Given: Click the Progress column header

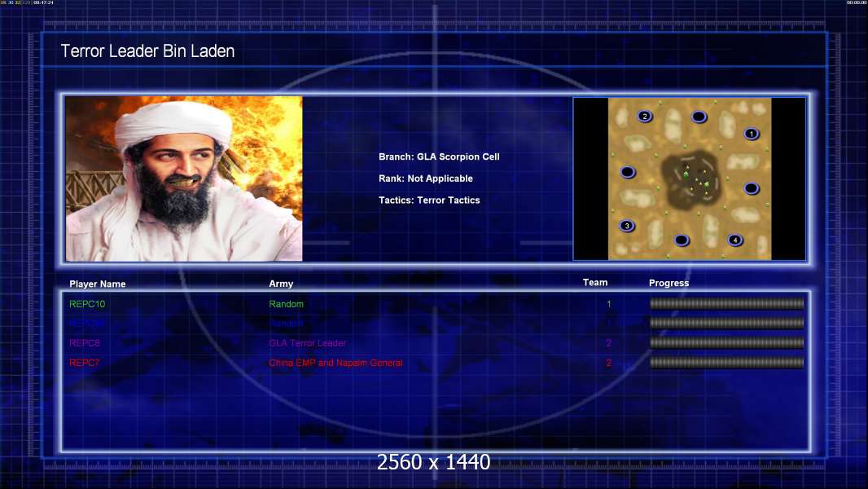Looking at the screenshot, I should point(669,283).
